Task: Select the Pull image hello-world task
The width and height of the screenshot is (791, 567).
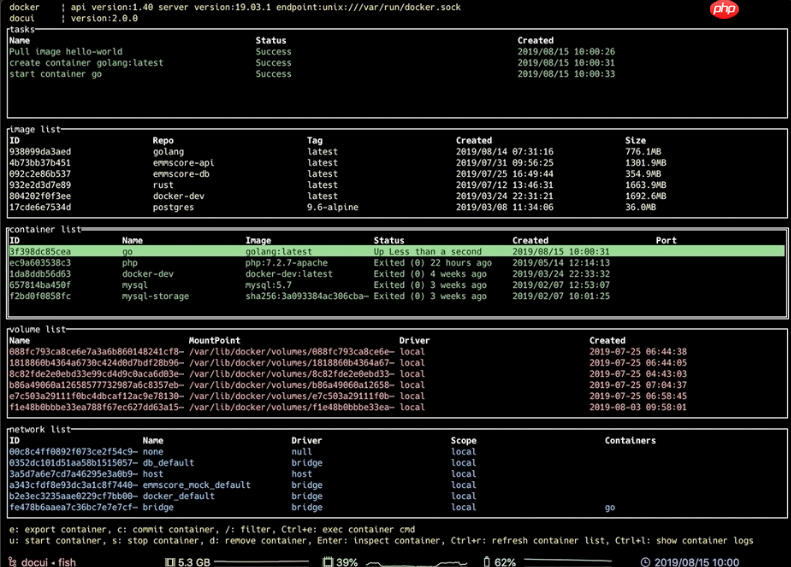Action: tap(397, 51)
